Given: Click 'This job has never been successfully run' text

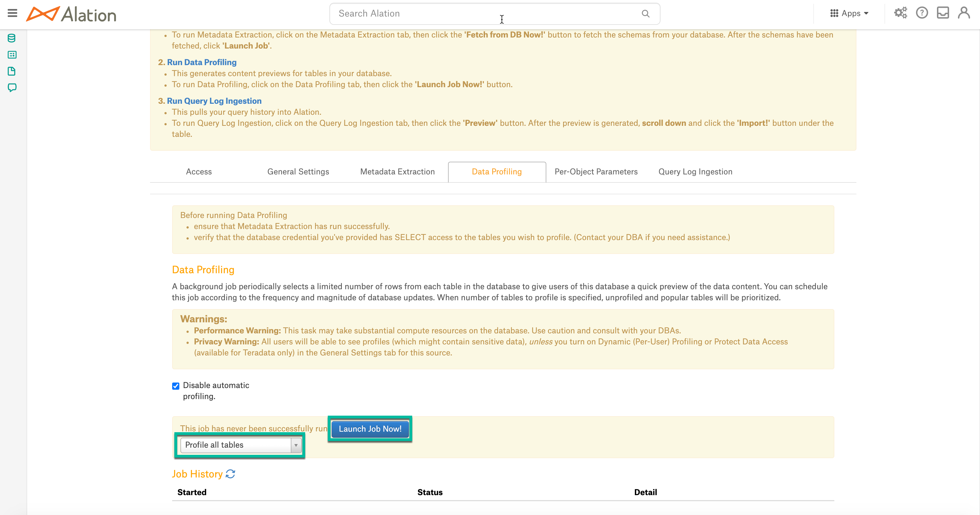Looking at the screenshot, I should (x=254, y=429).
